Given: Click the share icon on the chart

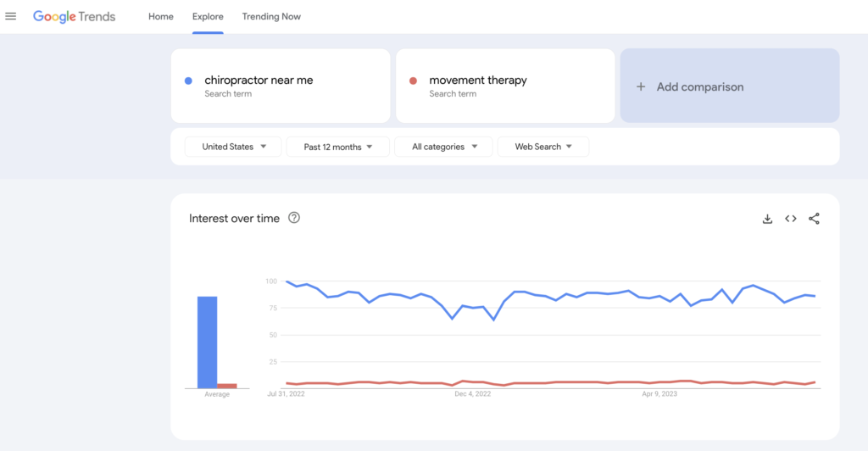Looking at the screenshot, I should click(814, 219).
